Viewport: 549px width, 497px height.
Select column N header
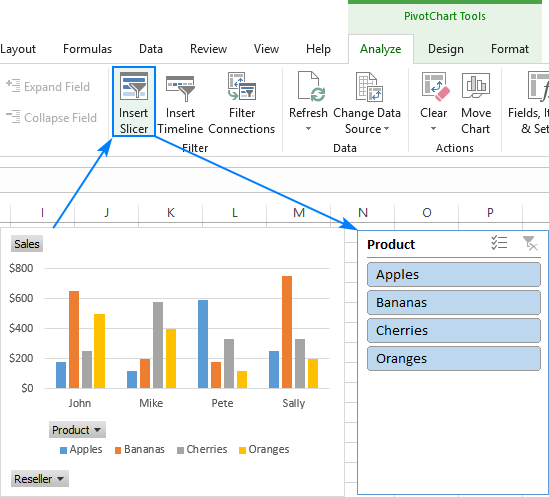pyautogui.click(x=363, y=212)
